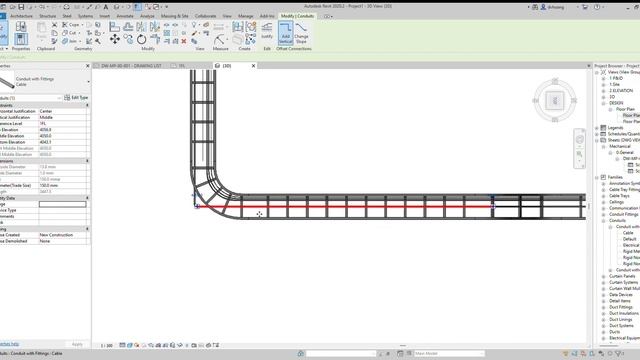Click the Reference Level value 1FL
Image resolution: width=640 pixels, height=360 pixels.
tap(62, 123)
